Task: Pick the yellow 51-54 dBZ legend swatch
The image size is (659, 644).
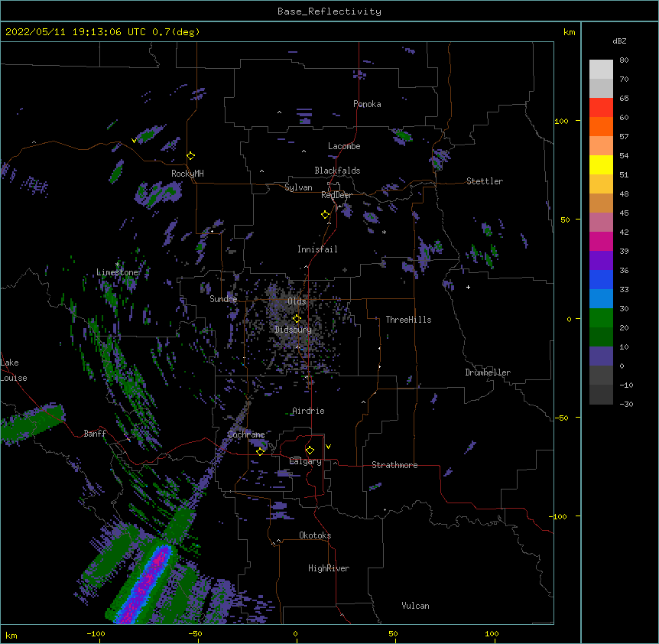Action: pyautogui.click(x=601, y=164)
